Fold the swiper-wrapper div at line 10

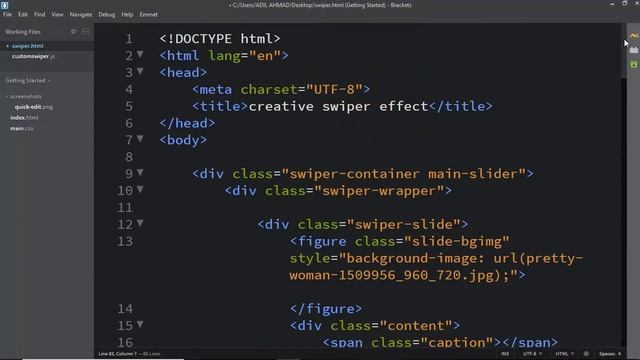tap(140, 189)
